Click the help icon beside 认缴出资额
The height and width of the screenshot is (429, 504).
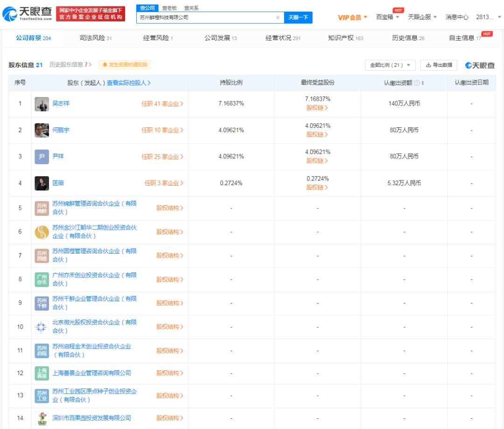[417, 83]
